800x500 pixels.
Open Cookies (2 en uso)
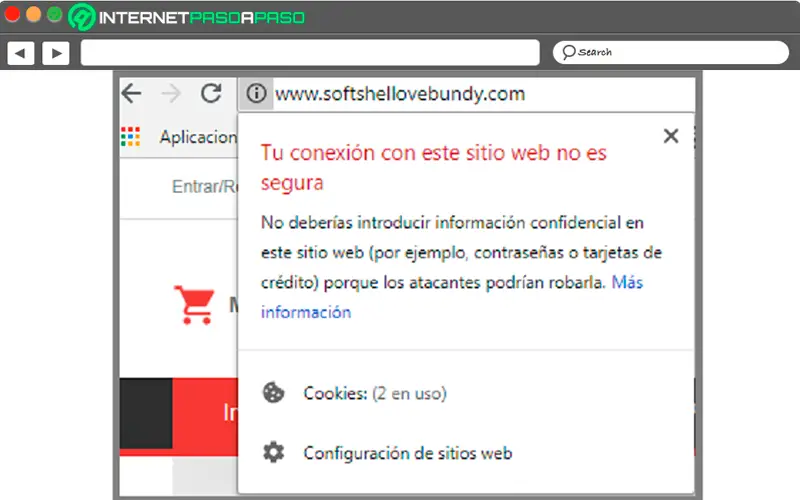click(x=375, y=393)
